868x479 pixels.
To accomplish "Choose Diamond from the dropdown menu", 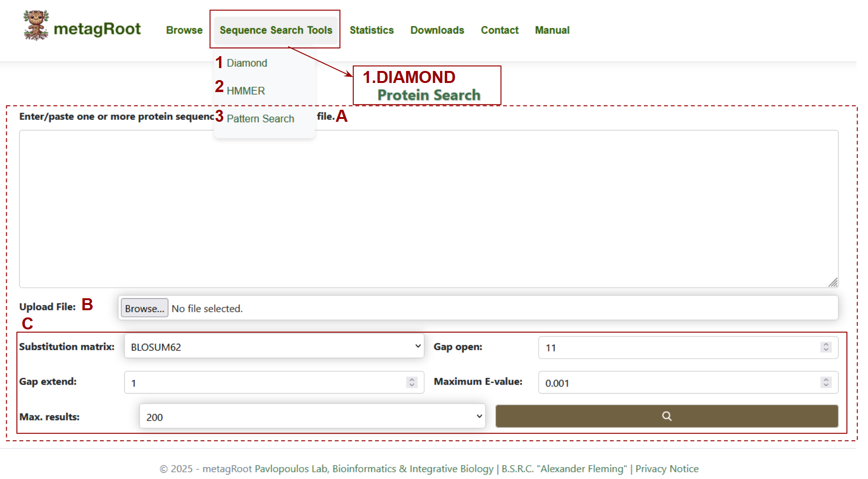I will (247, 63).
